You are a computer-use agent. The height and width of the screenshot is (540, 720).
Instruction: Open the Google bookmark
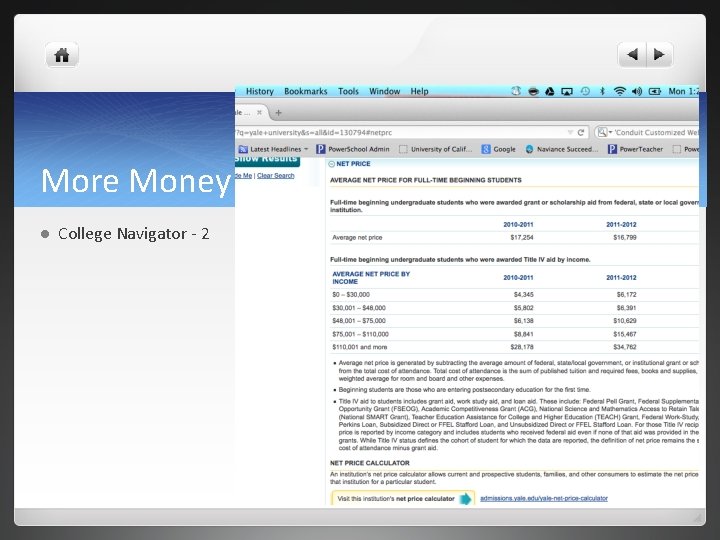point(498,149)
